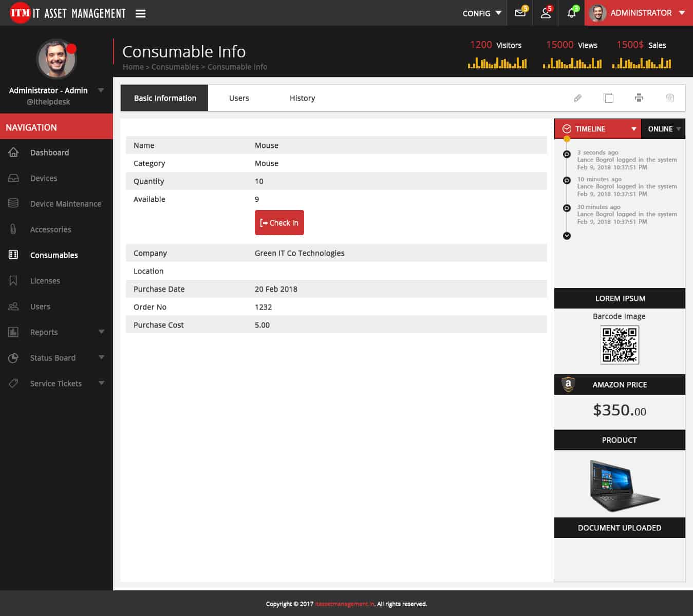Open the TIMELINE panel dropdown arrow
This screenshot has height=616, width=693.
(633, 129)
